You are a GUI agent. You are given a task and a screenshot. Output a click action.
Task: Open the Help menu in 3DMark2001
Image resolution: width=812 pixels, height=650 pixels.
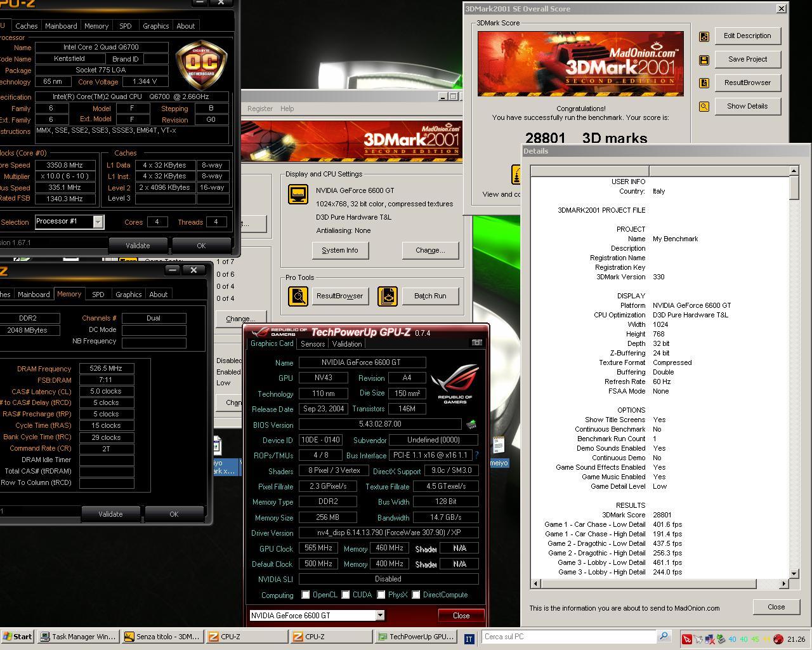(287, 109)
